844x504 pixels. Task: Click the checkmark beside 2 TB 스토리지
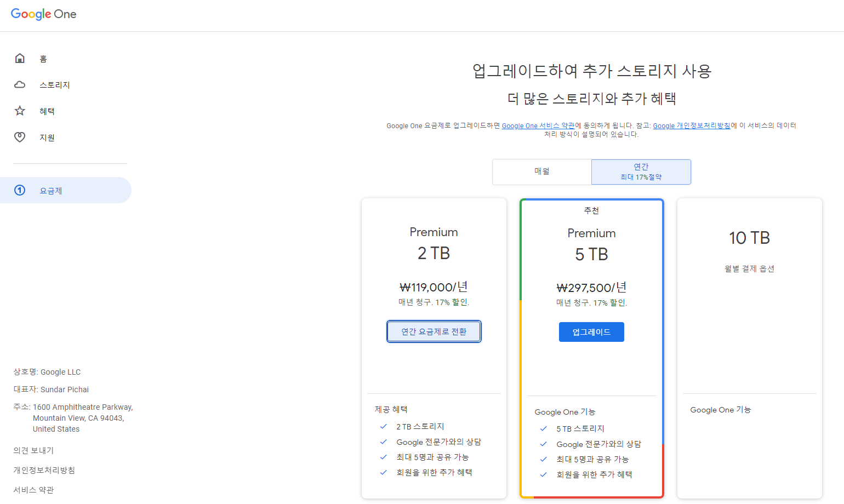pyautogui.click(x=384, y=426)
